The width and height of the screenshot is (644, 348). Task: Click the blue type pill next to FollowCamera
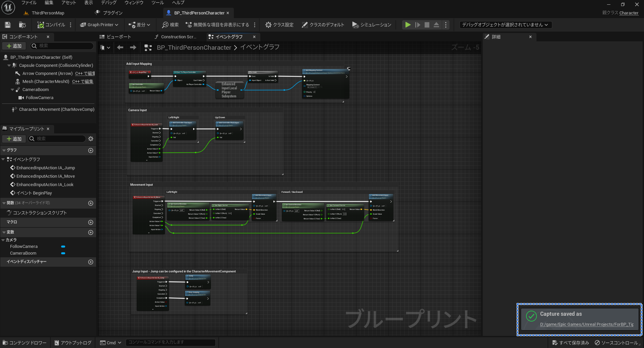(63, 246)
